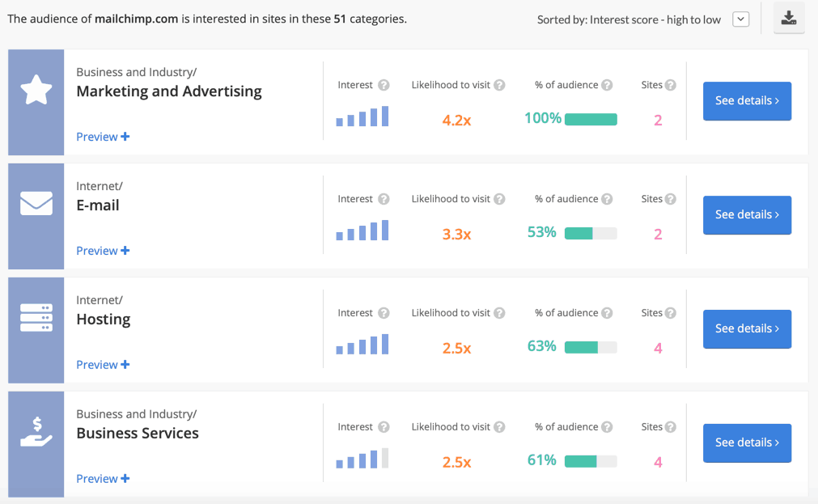
Task: Open the Sorted by dropdown
Action: click(740, 19)
